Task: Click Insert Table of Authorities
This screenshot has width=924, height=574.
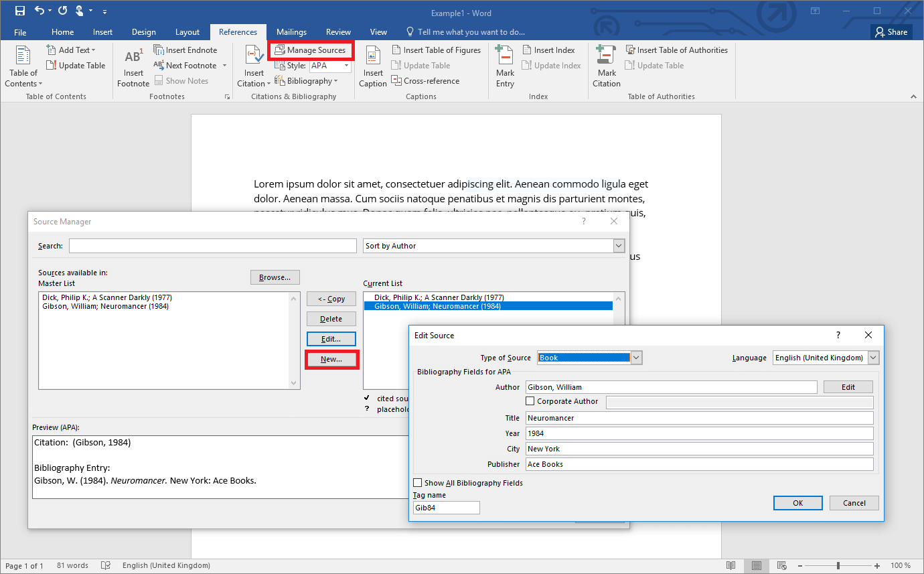Action: 676,50
